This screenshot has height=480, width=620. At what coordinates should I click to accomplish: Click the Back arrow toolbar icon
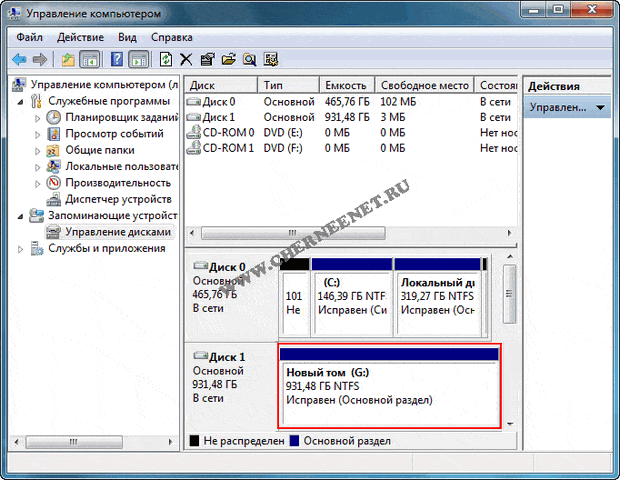coord(19,60)
